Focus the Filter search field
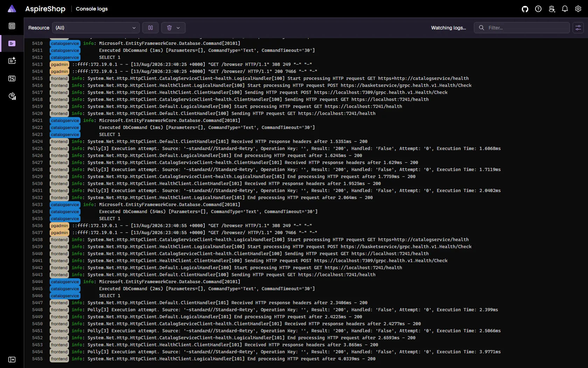 coord(522,28)
